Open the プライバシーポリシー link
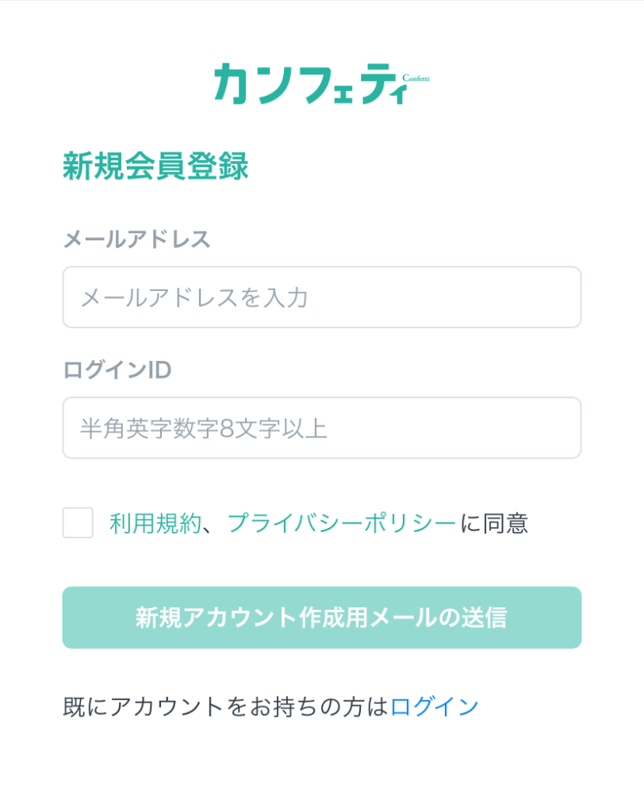The width and height of the screenshot is (644, 812). [341, 523]
